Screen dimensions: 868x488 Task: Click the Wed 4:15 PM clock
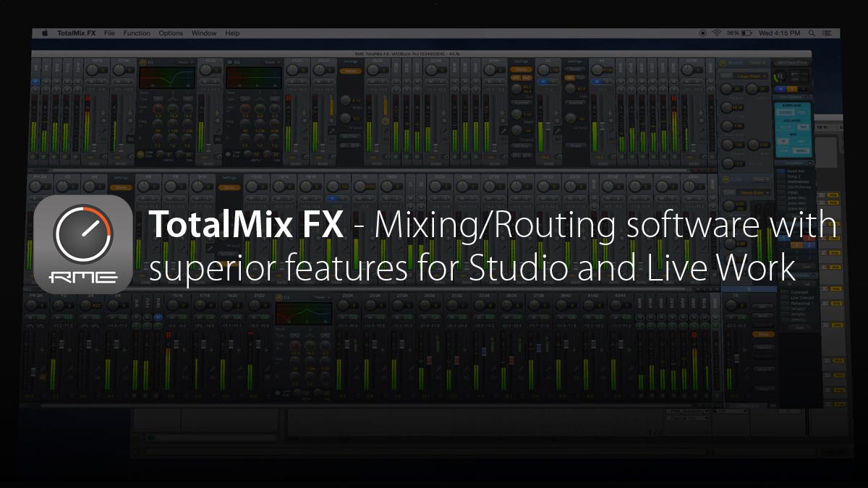[x=780, y=33]
